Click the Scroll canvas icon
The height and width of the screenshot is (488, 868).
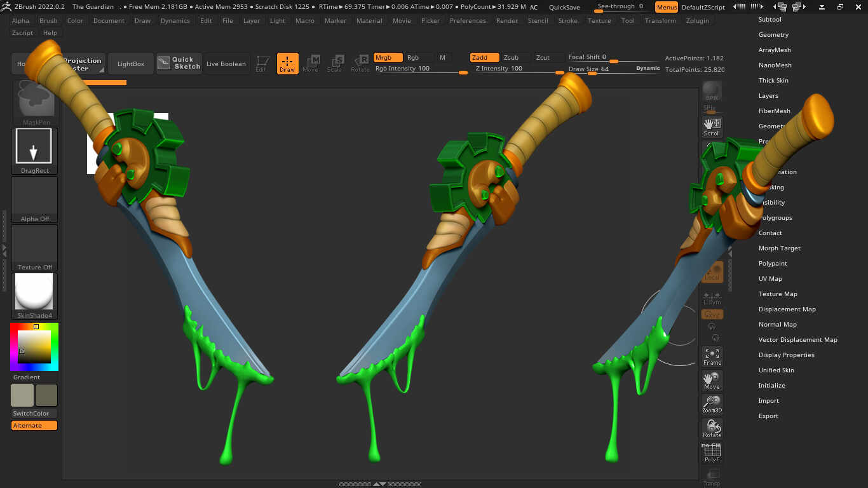point(712,127)
